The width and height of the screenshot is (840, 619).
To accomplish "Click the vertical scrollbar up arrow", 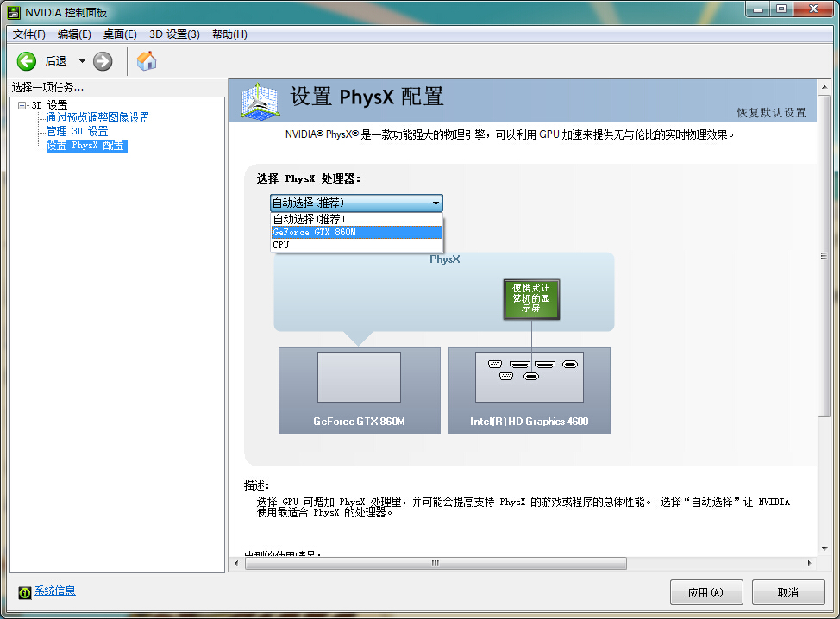I will tap(824, 87).
